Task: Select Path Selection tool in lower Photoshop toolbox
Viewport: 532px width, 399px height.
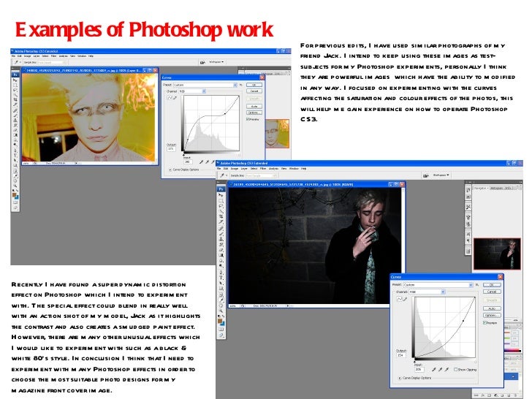Action: pos(221,283)
